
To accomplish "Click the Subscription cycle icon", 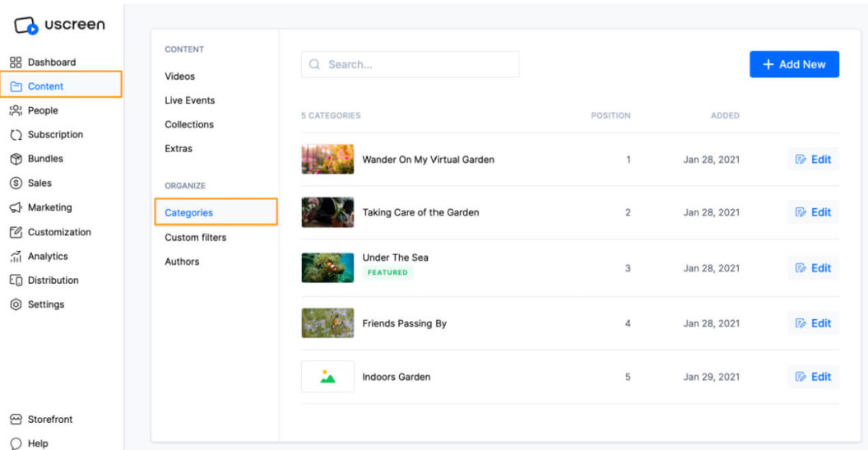I will pos(15,135).
